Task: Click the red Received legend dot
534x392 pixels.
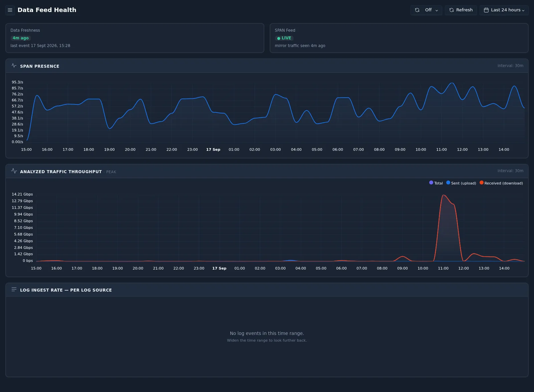Action: pyautogui.click(x=482, y=182)
